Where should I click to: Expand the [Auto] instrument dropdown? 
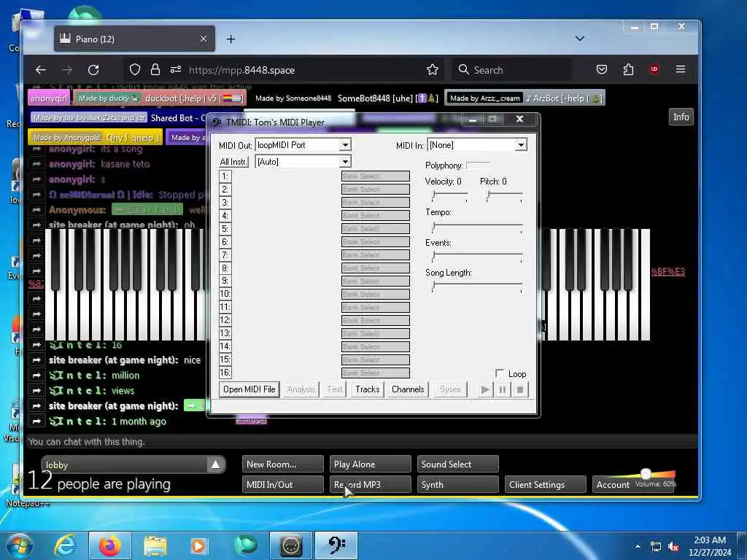345,162
